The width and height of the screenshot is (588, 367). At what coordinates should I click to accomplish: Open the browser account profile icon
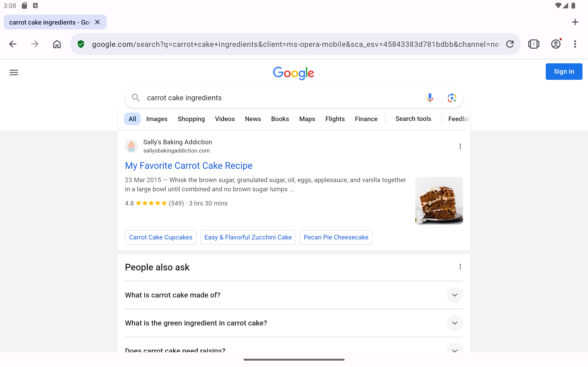(x=556, y=44)
